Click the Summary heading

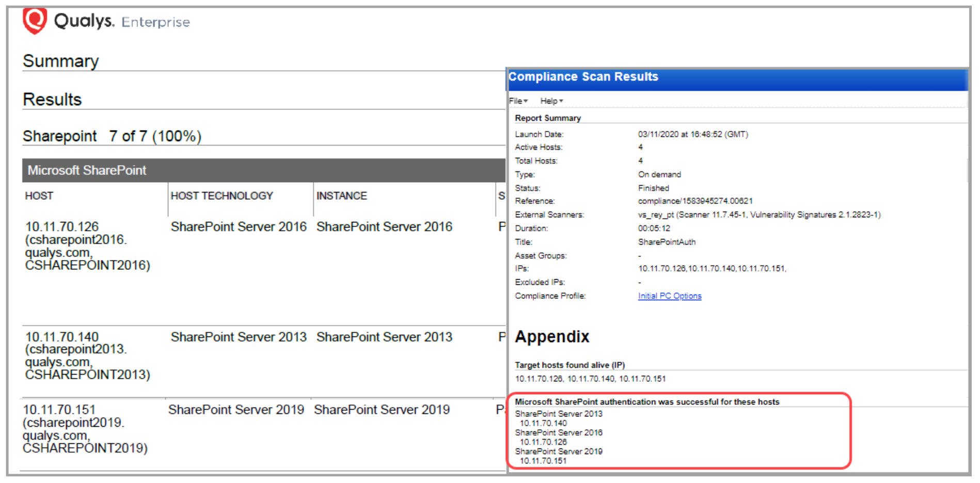click(x=60, y=61)
